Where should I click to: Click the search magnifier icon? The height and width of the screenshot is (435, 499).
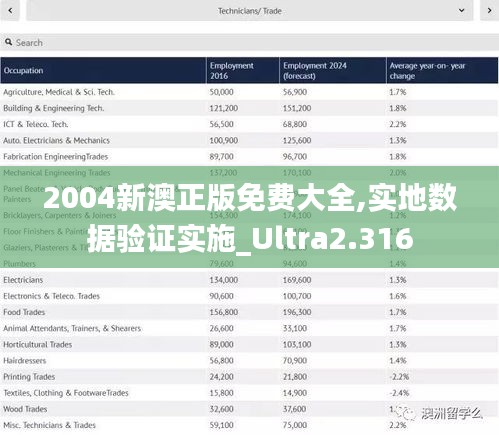(x=9, y=42)
